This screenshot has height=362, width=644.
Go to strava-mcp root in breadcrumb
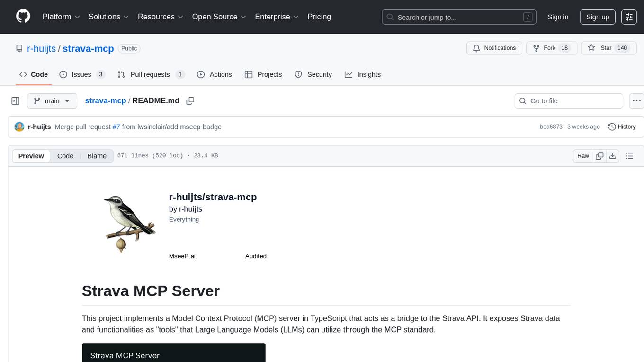106,100
